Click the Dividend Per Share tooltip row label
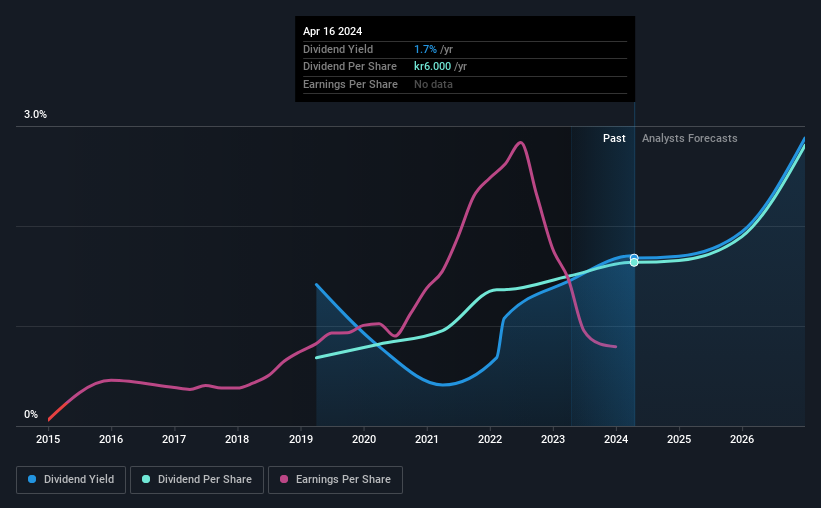 [x=350, y=67]
